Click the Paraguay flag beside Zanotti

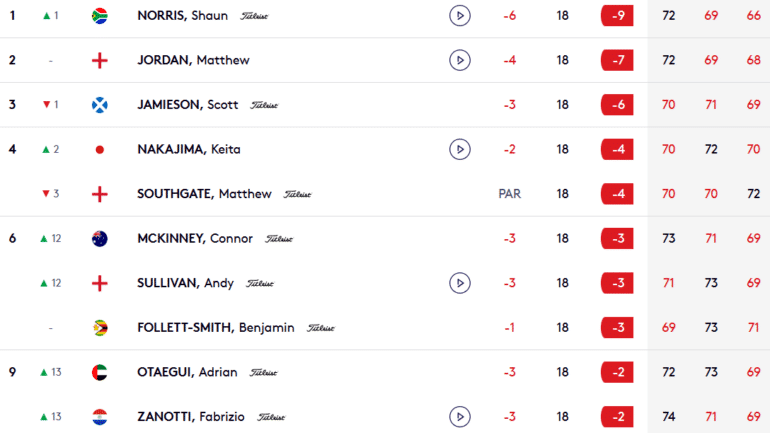(x=100, y=417)
